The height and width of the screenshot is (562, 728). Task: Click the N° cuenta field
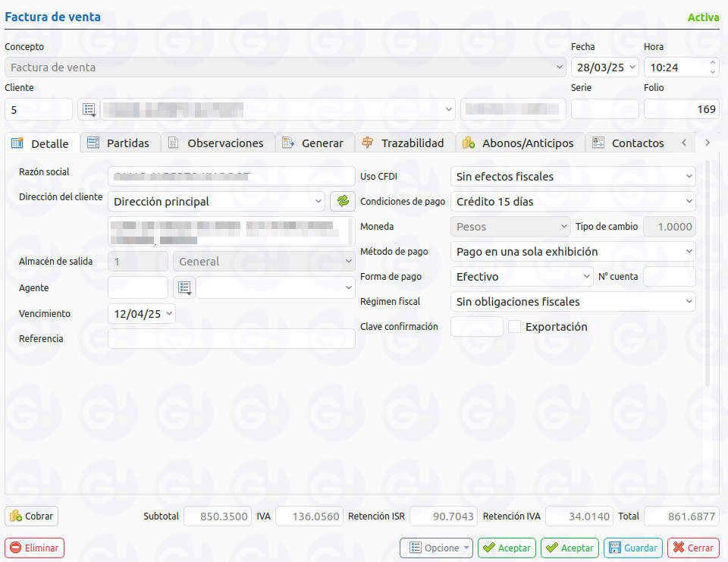[x=669, y=276]
